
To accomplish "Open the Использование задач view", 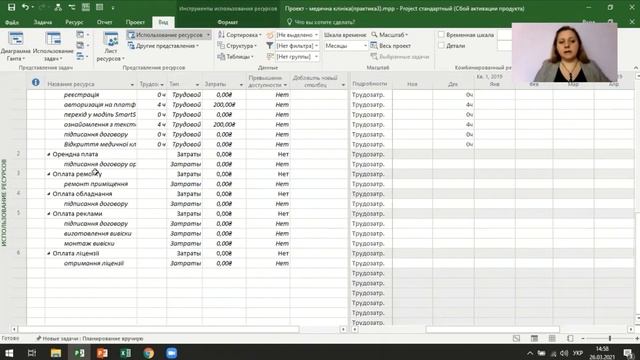I will pos(53,46).
